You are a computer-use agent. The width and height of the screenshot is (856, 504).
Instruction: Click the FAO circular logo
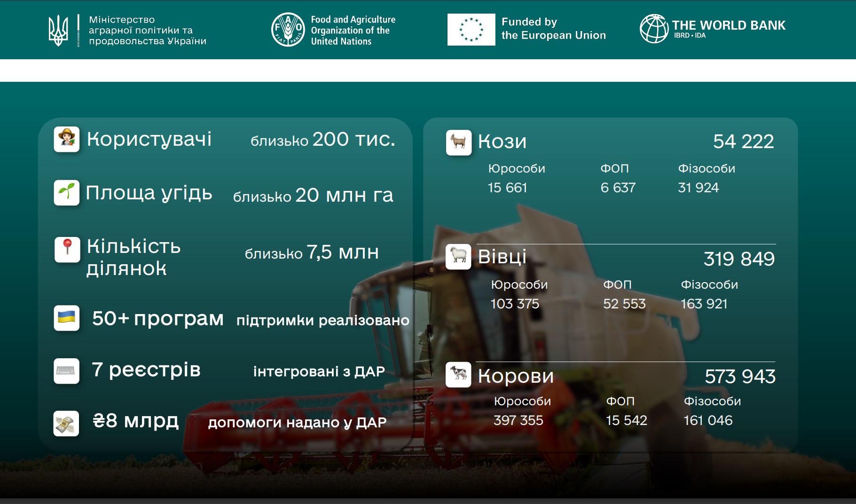tap(288, 30)
